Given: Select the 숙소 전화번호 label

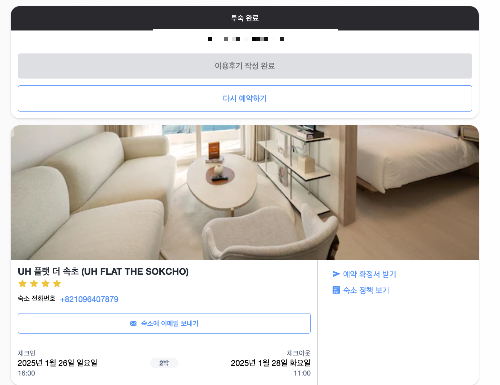Looking at the screenshot, I should [36, 299].
